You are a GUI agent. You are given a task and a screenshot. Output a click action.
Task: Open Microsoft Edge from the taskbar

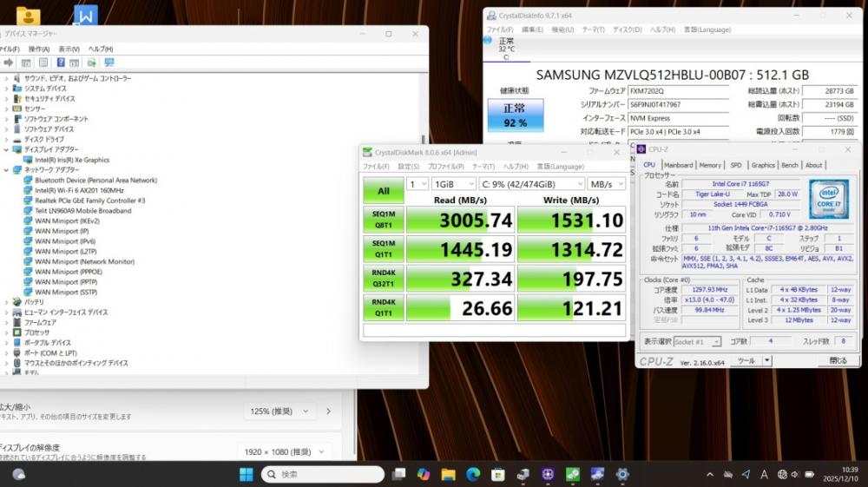pos(473,474)
